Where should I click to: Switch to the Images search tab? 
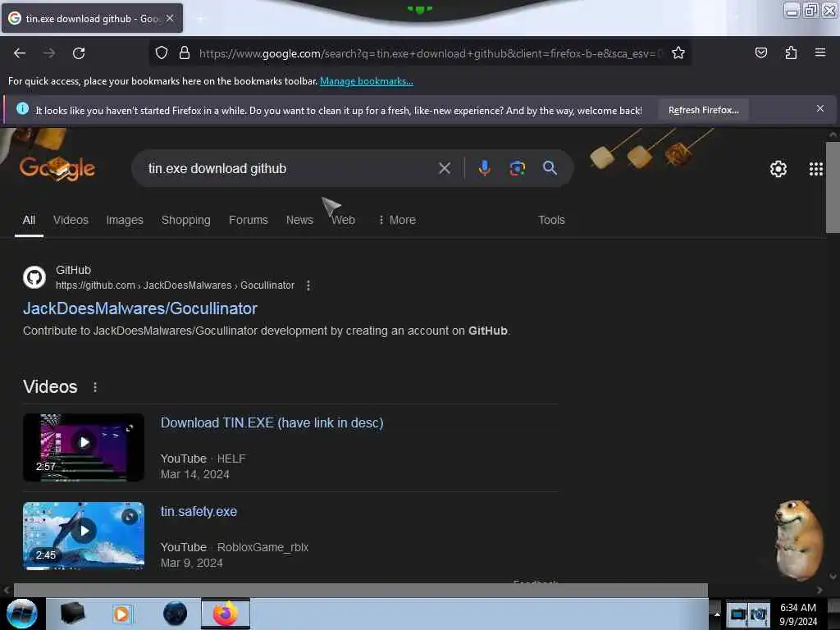pyautogui.click(x=125, y=220)
